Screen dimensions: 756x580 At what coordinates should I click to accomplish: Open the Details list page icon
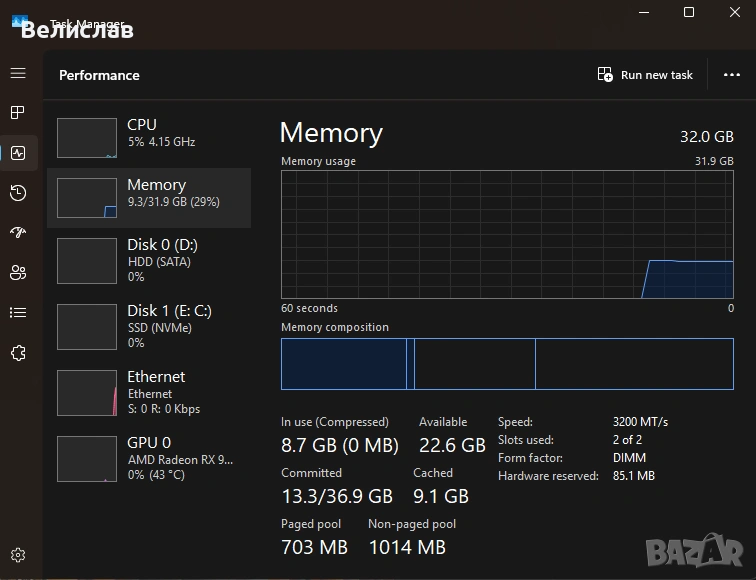coord(18,313)
